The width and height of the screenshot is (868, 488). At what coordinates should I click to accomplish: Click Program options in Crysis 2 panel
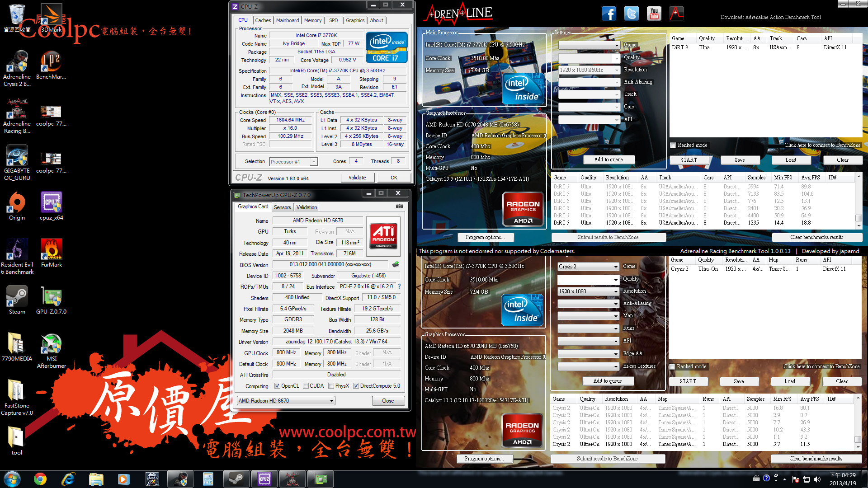coord(484,459)
